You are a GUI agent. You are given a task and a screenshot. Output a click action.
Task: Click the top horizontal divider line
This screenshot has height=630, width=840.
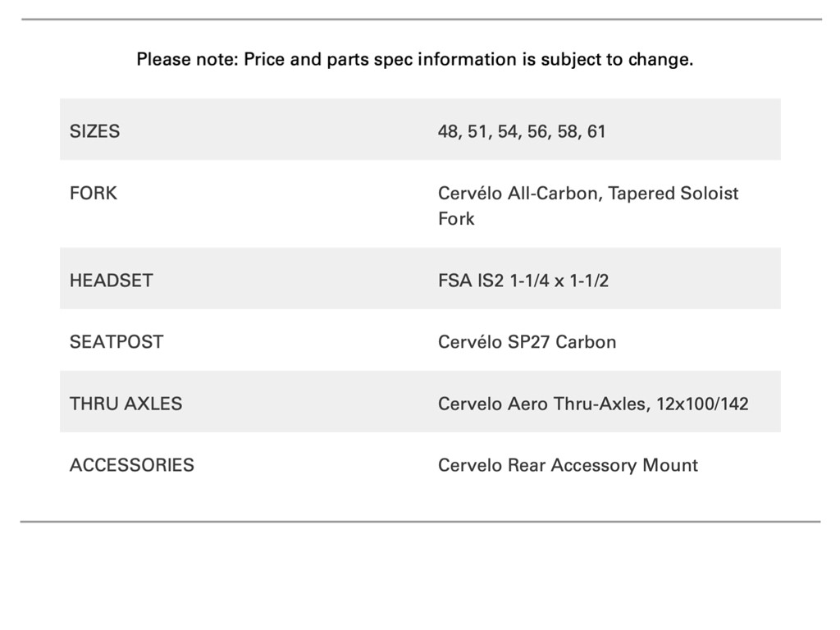click(x=421, y=19)
